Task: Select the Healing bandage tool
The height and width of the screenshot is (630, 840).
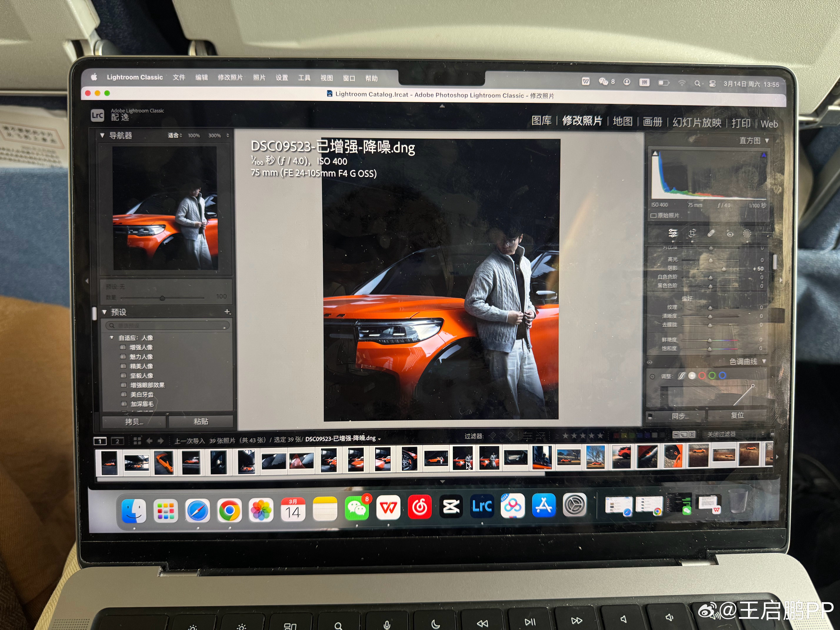Action: (x=711, y=233)
